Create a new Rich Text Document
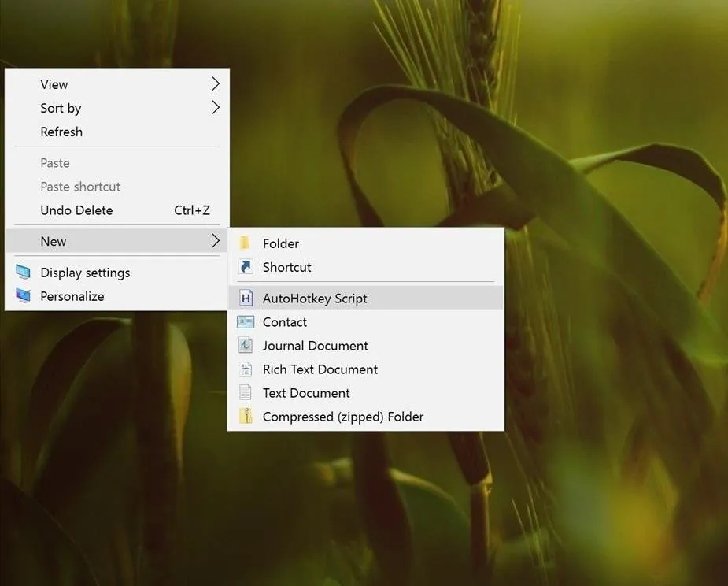 (366, 369)
